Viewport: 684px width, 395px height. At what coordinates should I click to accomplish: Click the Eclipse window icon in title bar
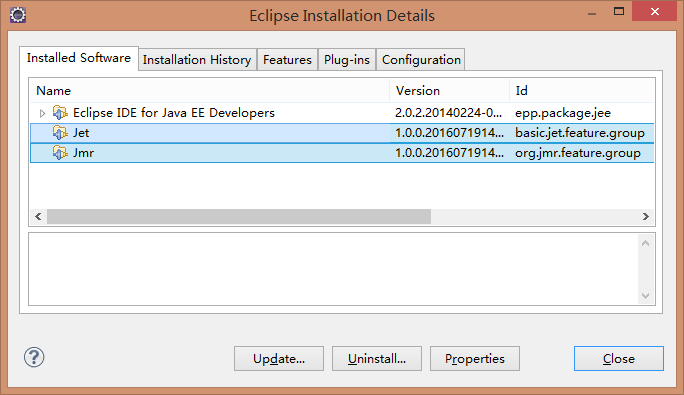[18, 15]
